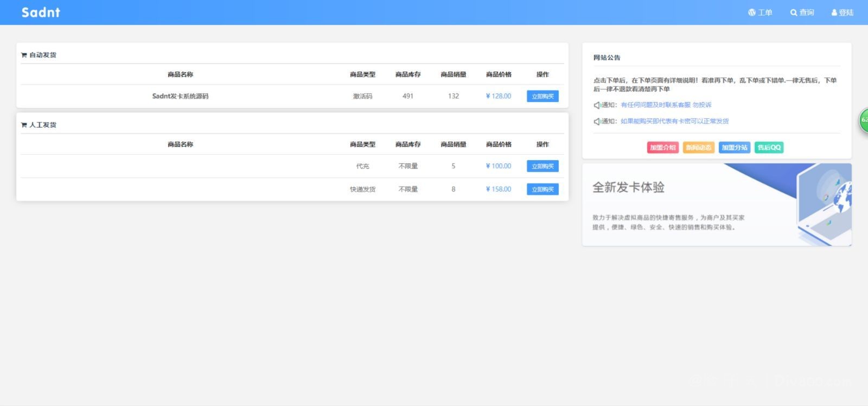Click the speaker icon before 如果能购买 notice
This screenshot has height=406, width=868.
(597, 121)
